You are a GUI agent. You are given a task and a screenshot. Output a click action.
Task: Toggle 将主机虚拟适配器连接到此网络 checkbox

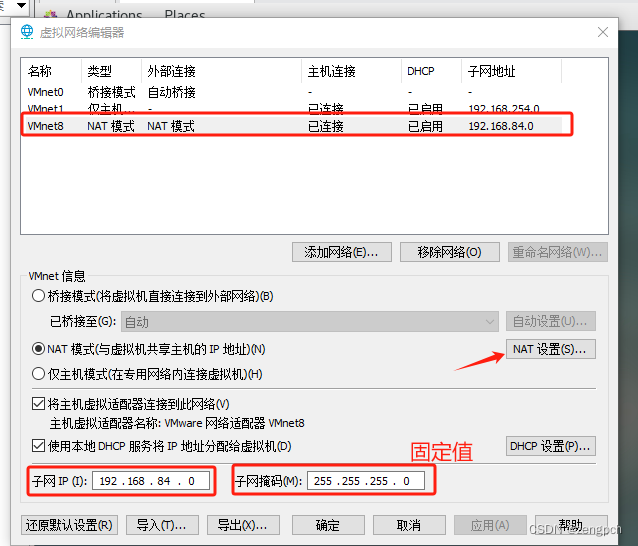pos(38,404)
